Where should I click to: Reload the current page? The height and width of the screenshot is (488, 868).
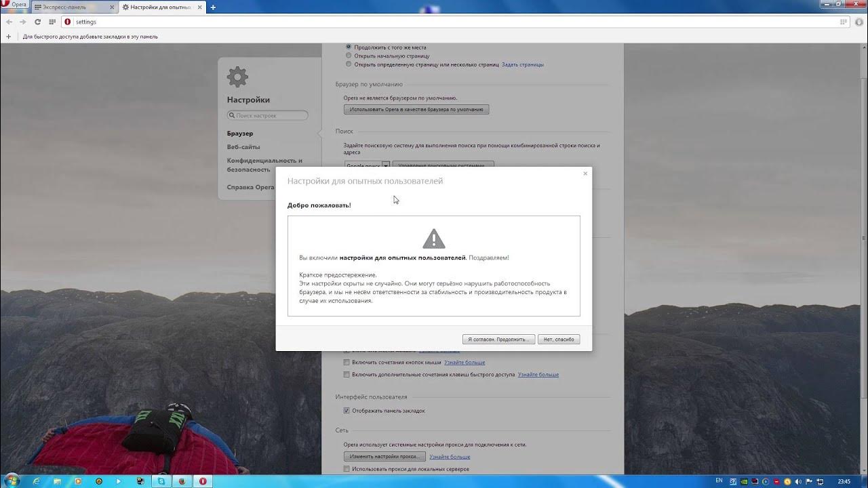pos(38,22)
